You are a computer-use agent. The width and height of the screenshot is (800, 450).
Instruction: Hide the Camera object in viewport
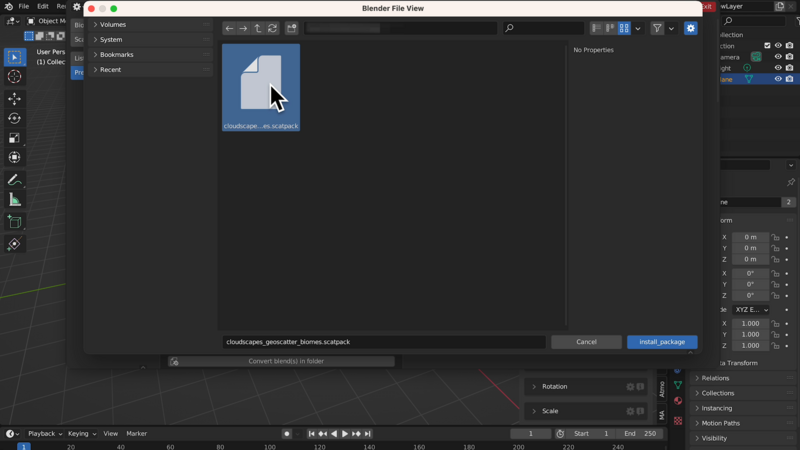[x=778, y=57]
